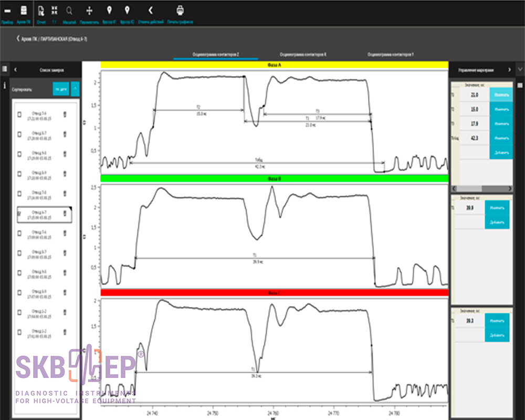Image resolution: width=525 pixels, height=420 pixels.
Task: Delete the Отвод 1-2 17:04 measurement
Action: pyautogui.click(x=65, y=312)
